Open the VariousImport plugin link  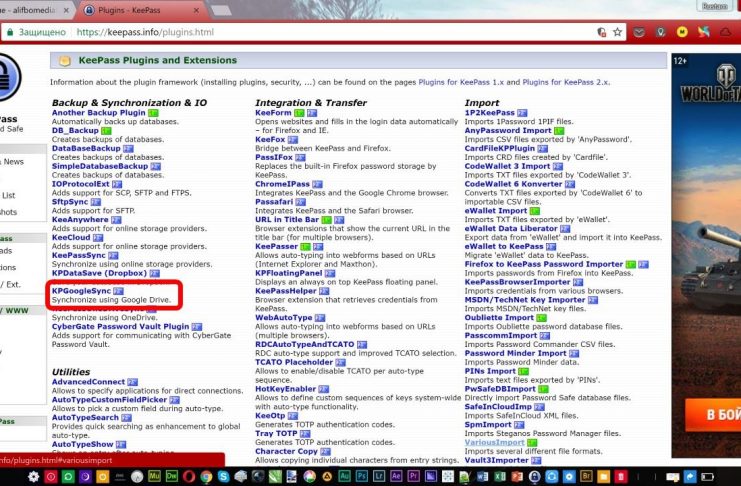pyautogui.click(x=494, y=443)
